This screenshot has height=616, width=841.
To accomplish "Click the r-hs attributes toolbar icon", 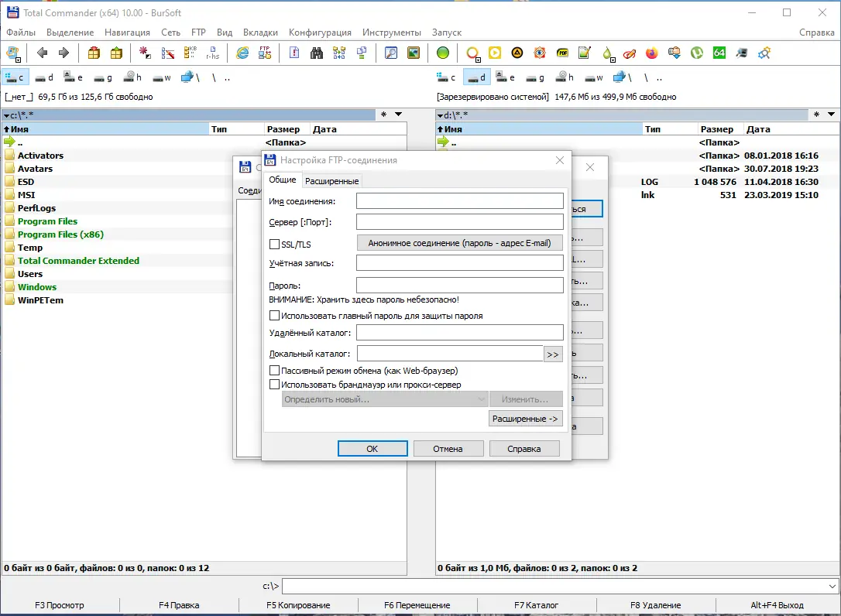I will [213, 53].
